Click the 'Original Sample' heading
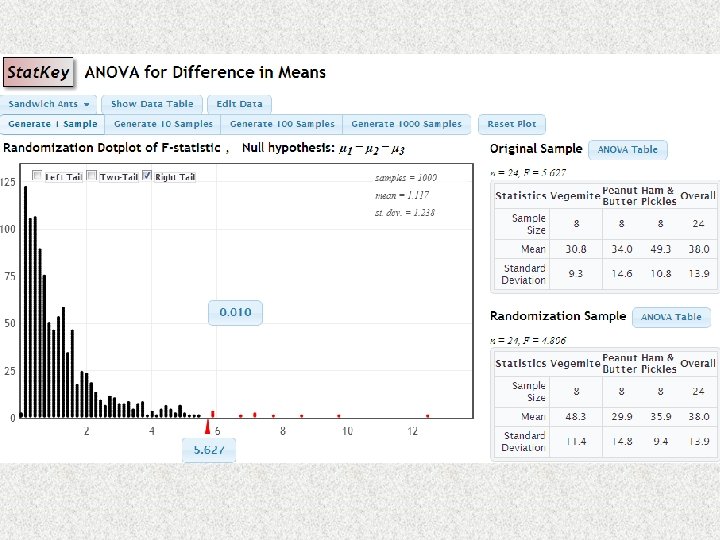This screenshot has height=540, width=720. click(536, 149)
